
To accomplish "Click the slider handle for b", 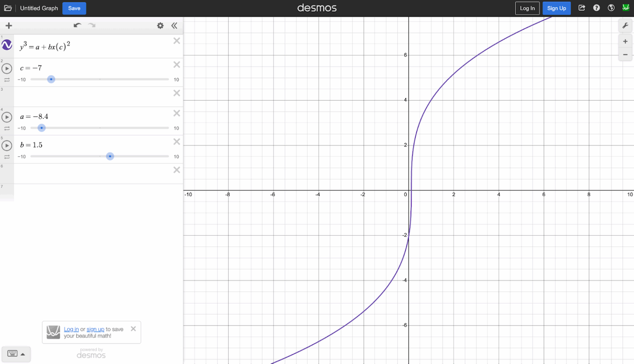I will click(110, 156).
